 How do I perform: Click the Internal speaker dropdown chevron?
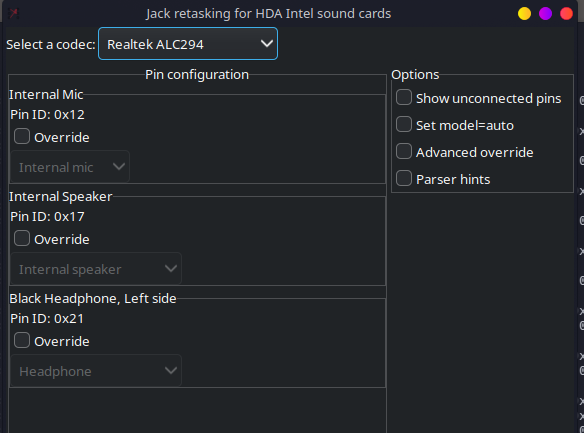pyautogui.click(x=171, y=268)
